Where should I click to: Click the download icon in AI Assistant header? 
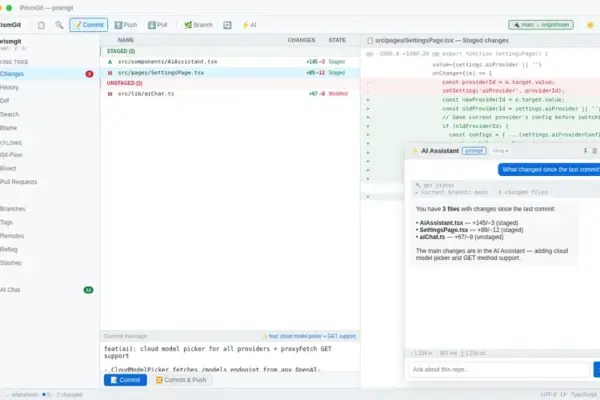[585, 151]
